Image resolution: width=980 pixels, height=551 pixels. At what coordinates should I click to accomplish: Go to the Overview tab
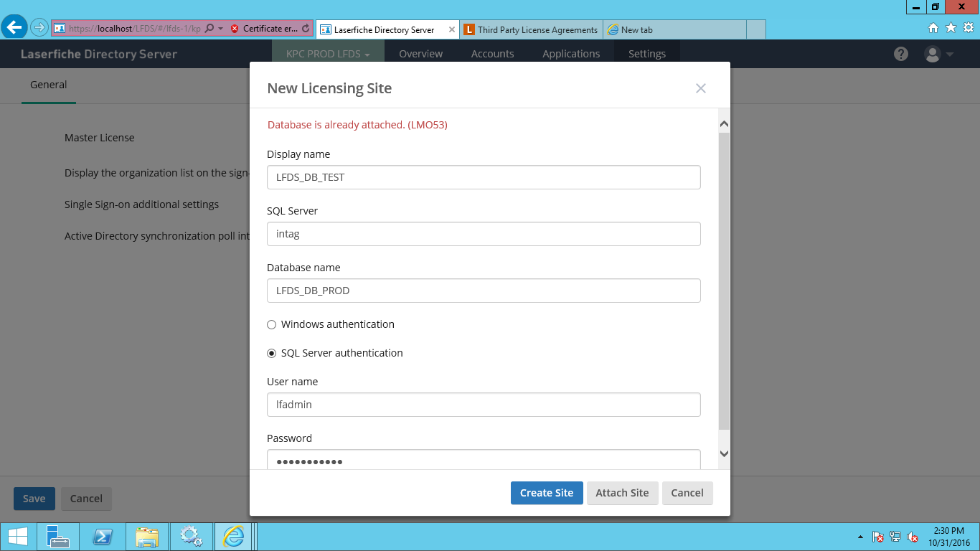point(421,54)
